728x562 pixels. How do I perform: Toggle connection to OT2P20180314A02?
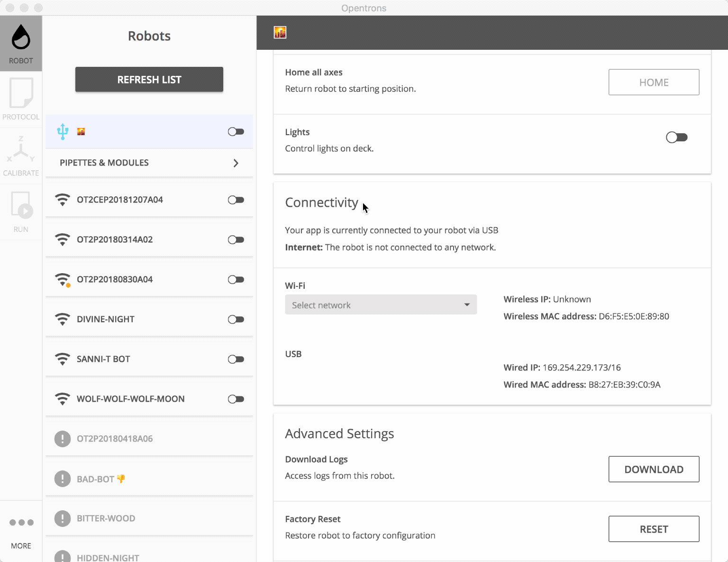click(236, 240)
